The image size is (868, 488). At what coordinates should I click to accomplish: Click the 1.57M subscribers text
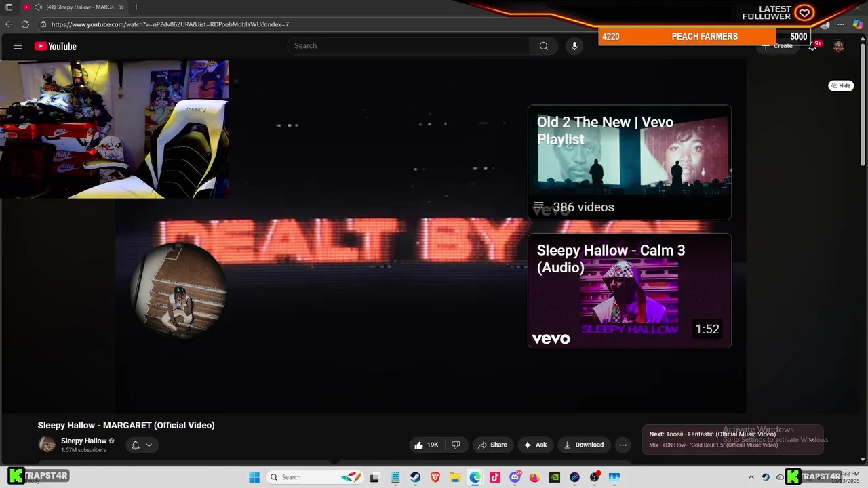pyautogui.click(x=83, y=450)
